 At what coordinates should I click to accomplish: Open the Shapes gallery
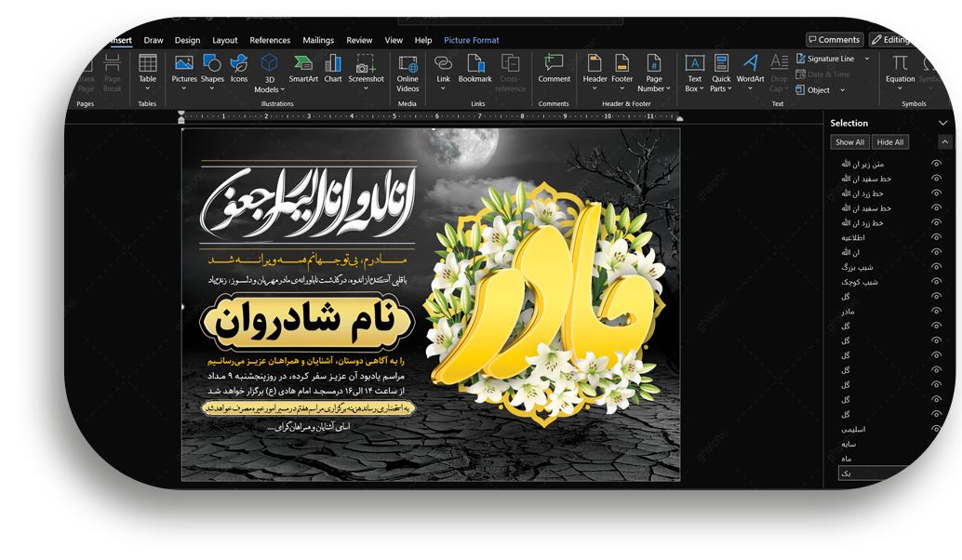212,64
